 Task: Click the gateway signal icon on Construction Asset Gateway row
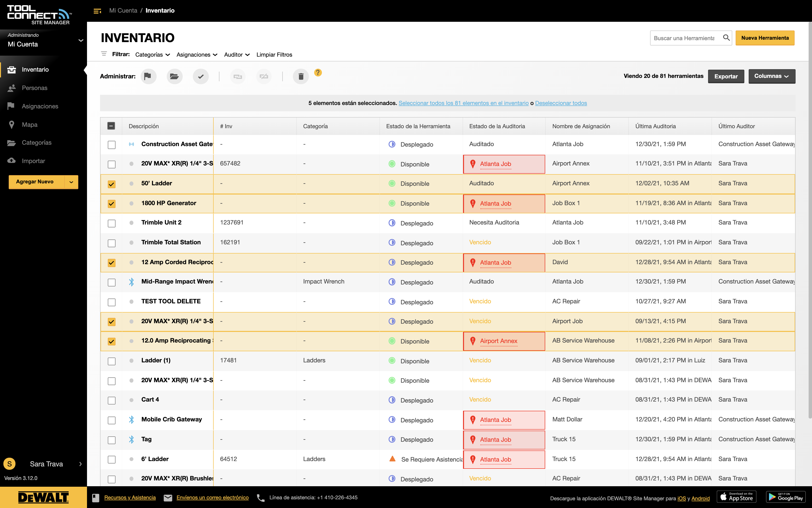131,144
